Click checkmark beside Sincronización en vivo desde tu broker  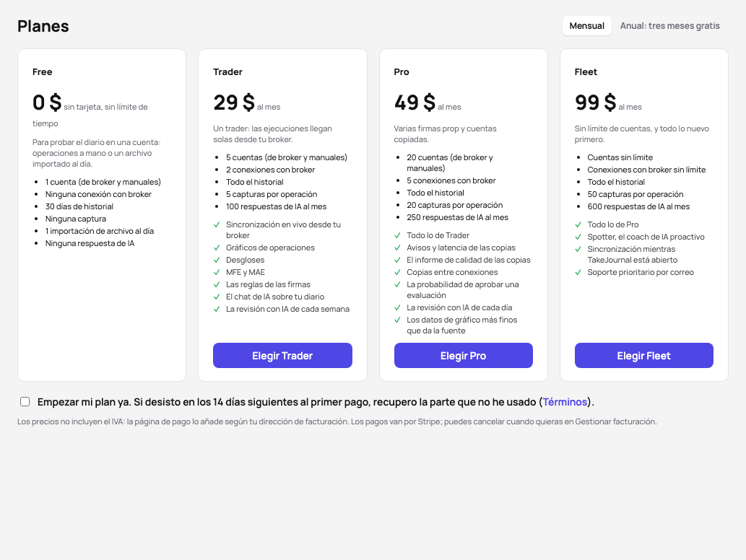[x=217, y=224]
